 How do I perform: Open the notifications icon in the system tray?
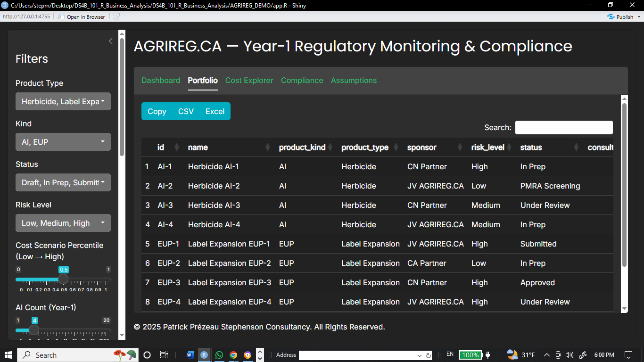pyautogui.click(x=628, y=355)
